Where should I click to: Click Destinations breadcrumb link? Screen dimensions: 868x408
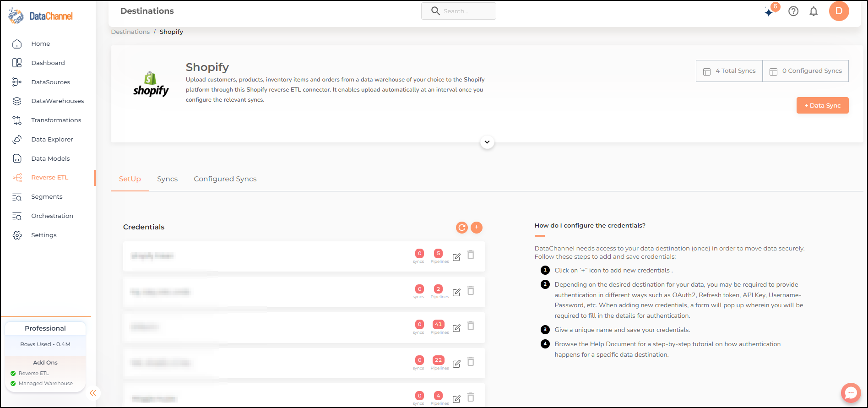130,32
